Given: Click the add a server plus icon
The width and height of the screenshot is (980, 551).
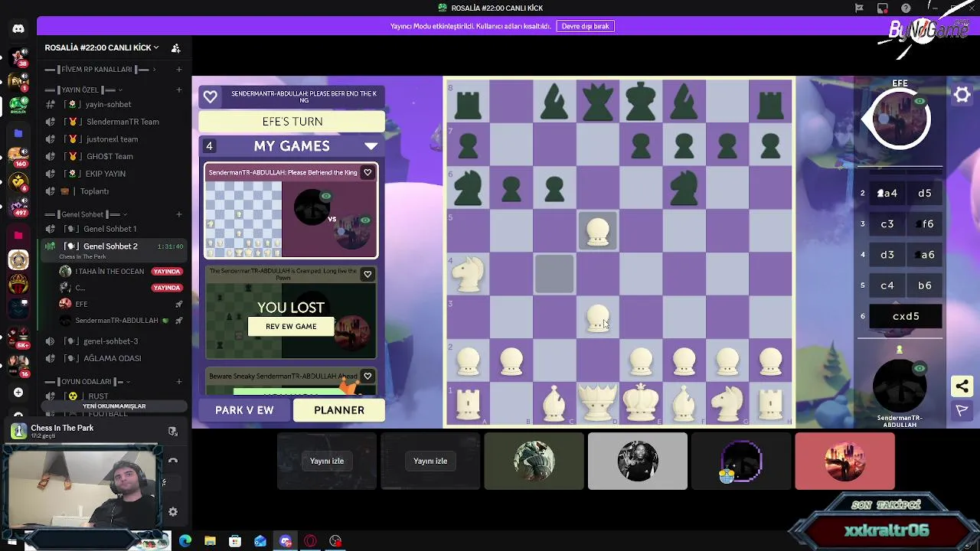Looking at the screenshot, I should pos(18,393).
